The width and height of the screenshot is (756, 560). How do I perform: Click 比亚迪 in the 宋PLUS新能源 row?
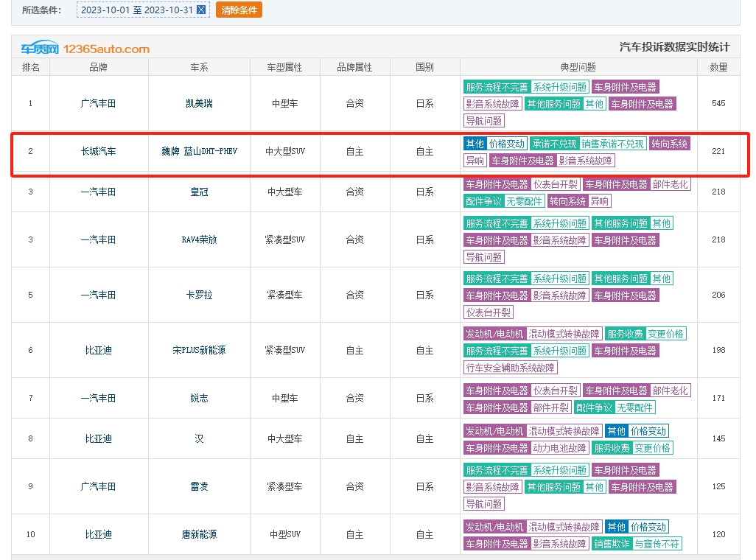pyautogui.click(x=98, y=350)
